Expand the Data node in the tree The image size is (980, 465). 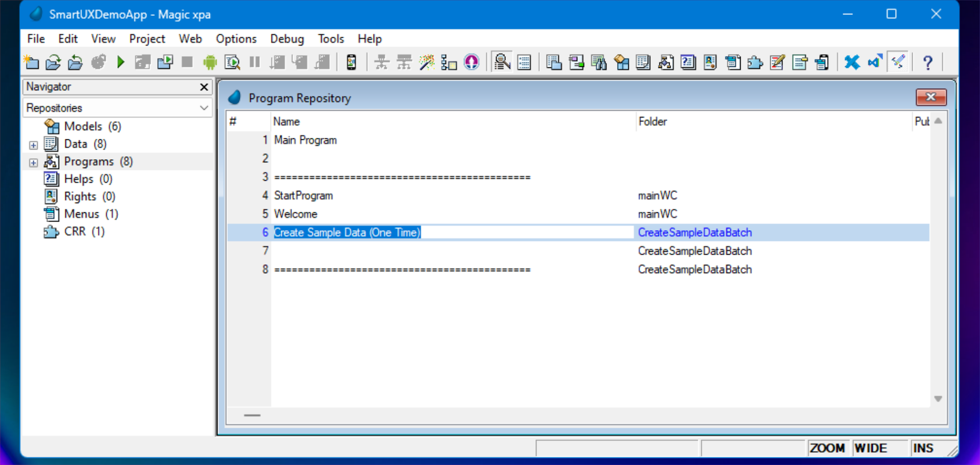pyautogui.click(x=33, y=145)
